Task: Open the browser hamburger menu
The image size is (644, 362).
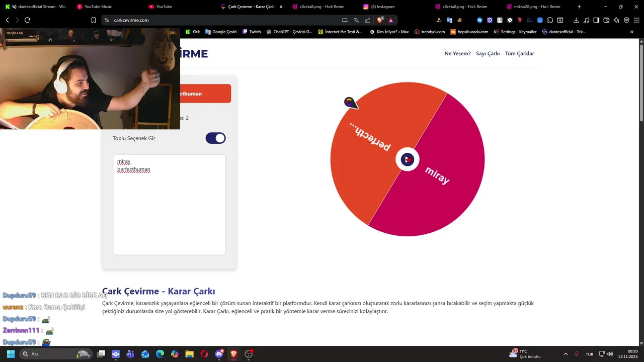Action: [636, 20]
